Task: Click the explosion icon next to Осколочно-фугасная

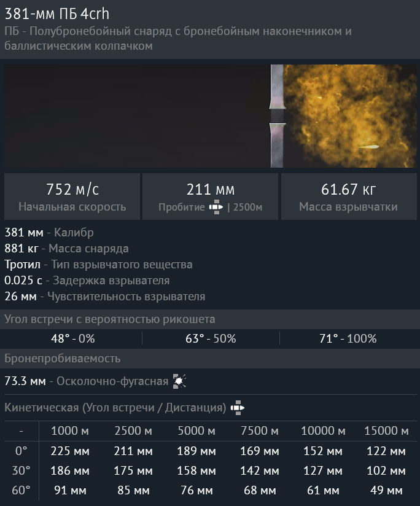Action: click(179, 381)
